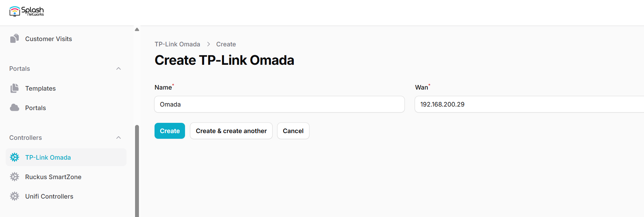Click the Customer Visits icon
Image resolution: width=644 pixels, height=217 pixels.
[15, 39]
